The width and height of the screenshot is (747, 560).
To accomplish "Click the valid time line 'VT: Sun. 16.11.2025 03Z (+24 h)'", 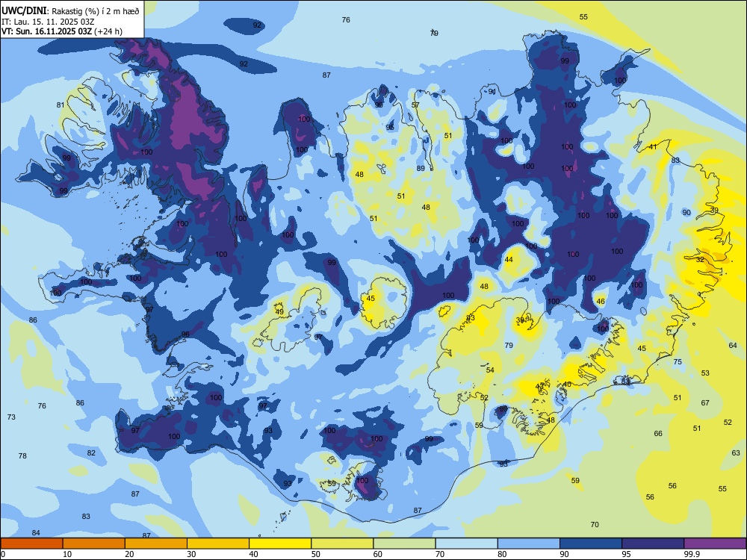I will pyautogui.click(x=61, y=31).
